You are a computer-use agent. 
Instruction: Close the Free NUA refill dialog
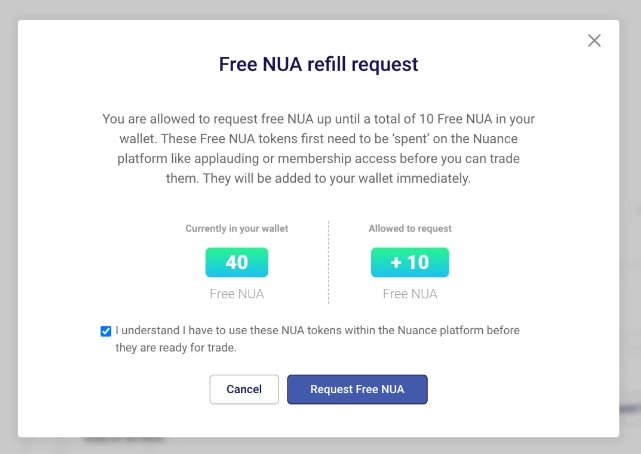coord(594,40)
